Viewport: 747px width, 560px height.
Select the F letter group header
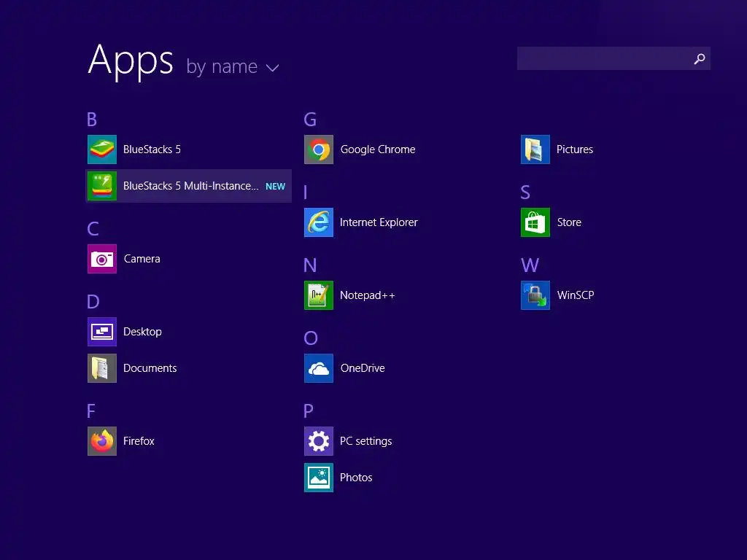coord(91,411)
